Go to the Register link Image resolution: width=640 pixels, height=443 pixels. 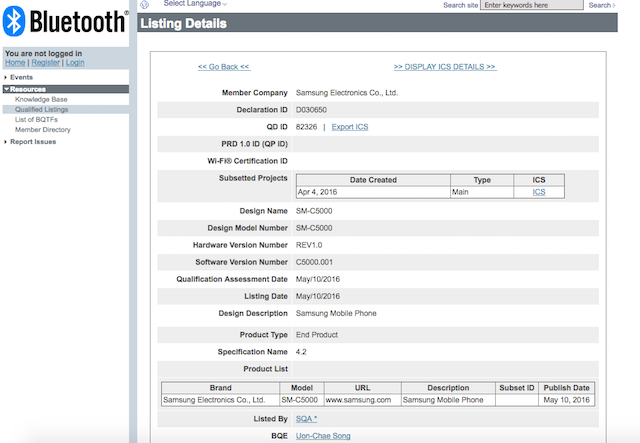point(45,62)
